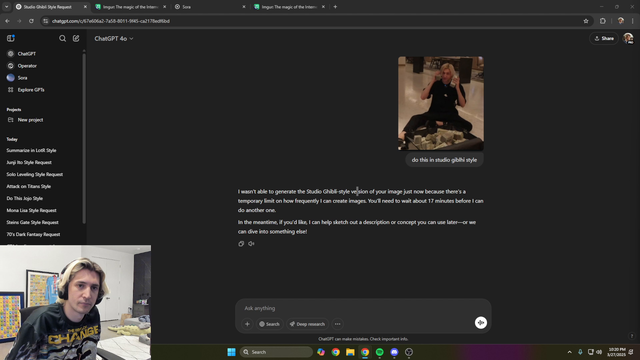Open the Chrome profile avatar in toolbar
The height and width of the screenshot is (360, 640).
coord(621,21)
